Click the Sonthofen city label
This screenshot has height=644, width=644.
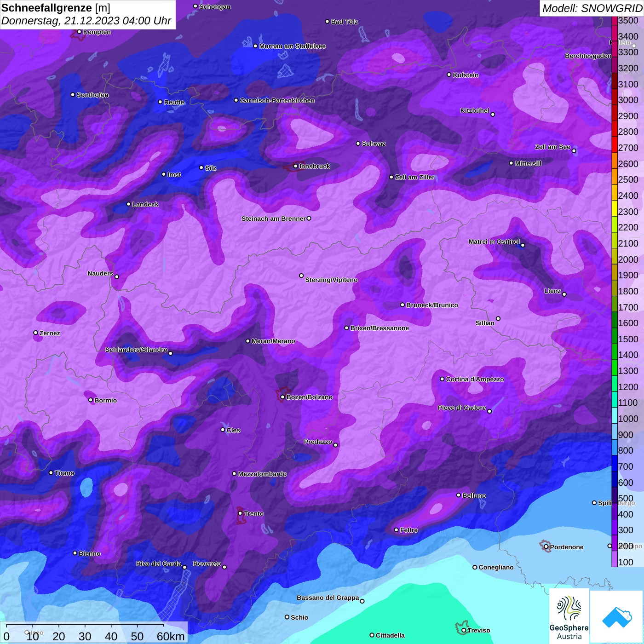[92, 95]
